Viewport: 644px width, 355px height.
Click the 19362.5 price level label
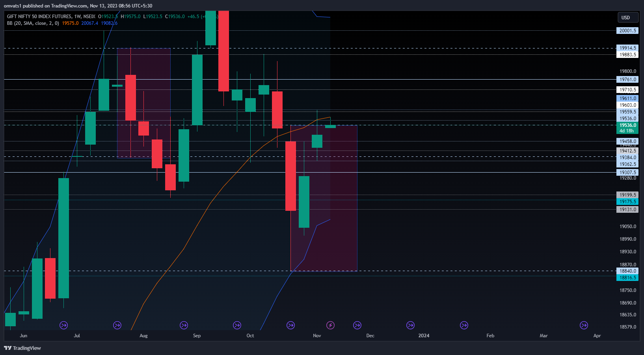[x=627, y=164]
